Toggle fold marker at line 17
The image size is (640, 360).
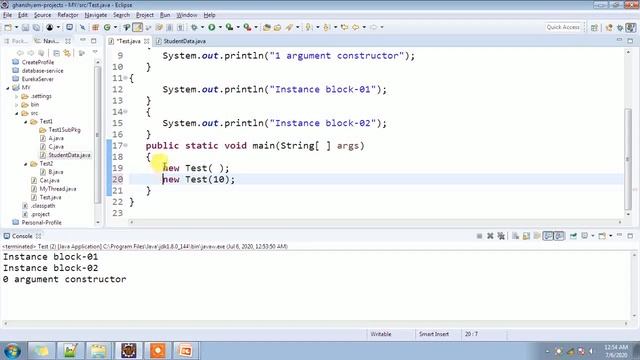click(x=126, y=145)
